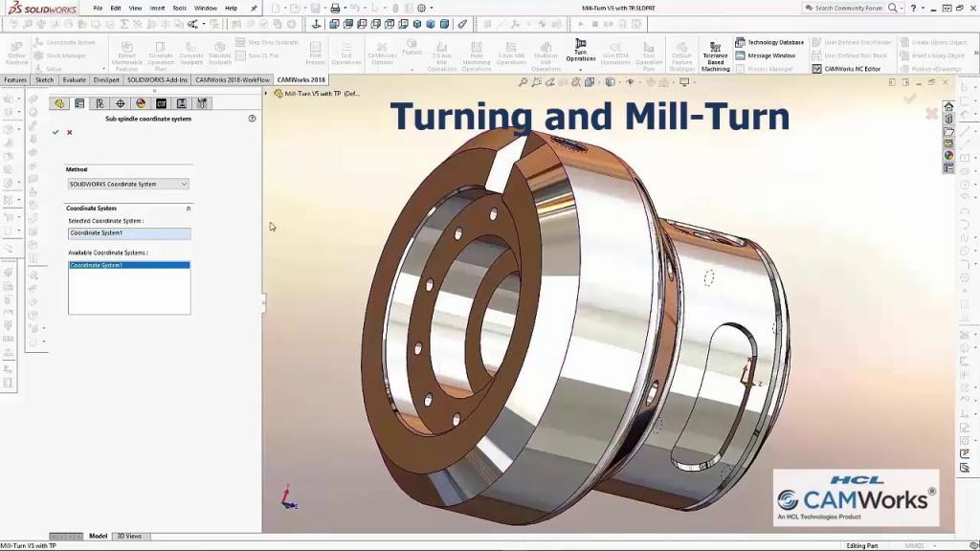Open the CAMWorks operation tree tab icon

(x=181, y=103)
